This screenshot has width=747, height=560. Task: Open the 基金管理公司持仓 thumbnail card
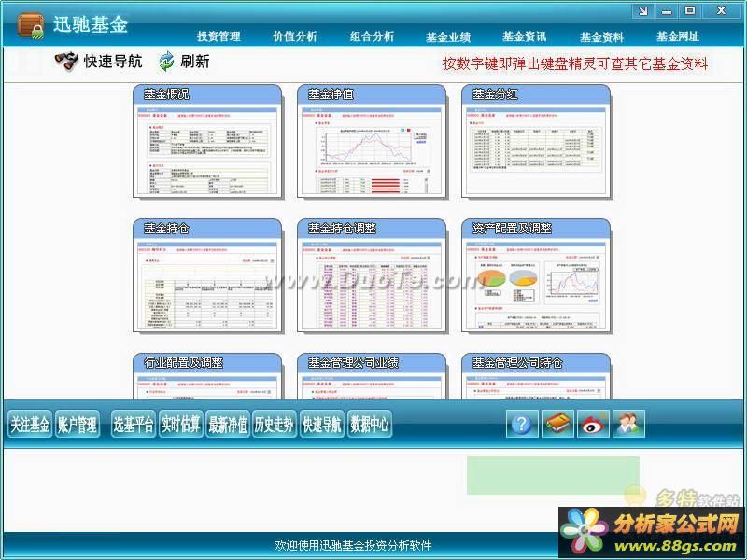click(536, 376)
